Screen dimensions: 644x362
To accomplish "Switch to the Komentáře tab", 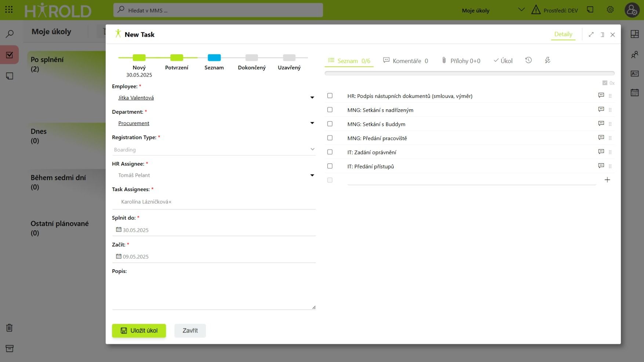I will coord(405,61).
